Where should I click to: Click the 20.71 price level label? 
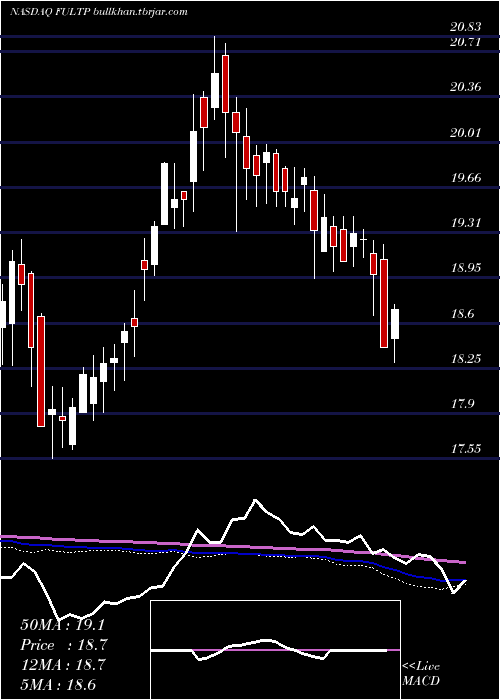pos(466,43)
